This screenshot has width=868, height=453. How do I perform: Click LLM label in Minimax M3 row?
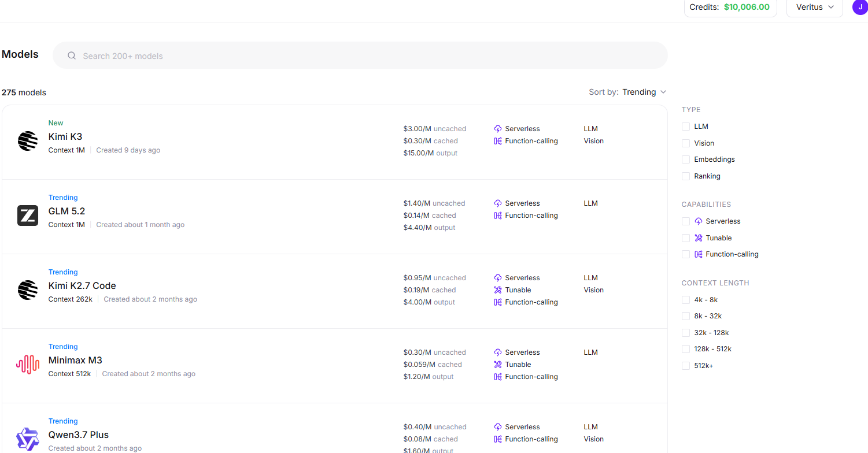[591, 352]
